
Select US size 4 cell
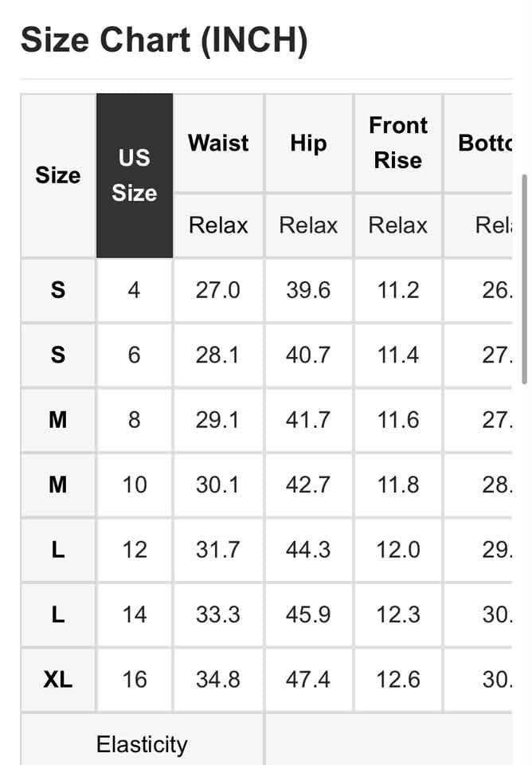[x=135, y=290]
